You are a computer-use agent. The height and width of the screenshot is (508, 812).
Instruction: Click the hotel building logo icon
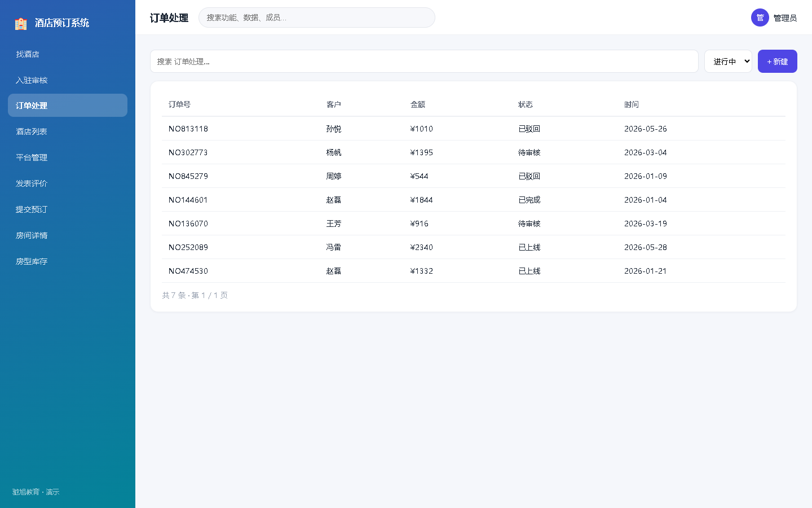point(21,23)
